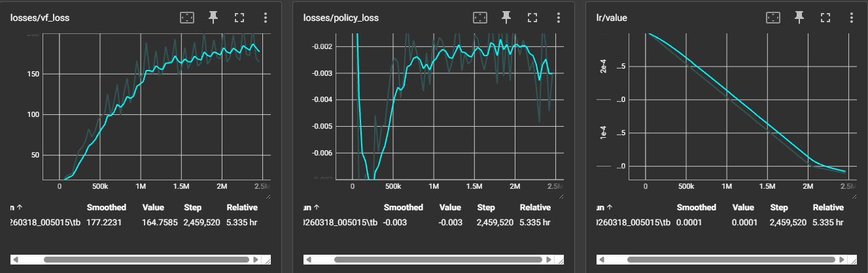Select Step column header in lr/value table
The width and height of the screenshot is (868, 273).
click(x=779, y=208)
